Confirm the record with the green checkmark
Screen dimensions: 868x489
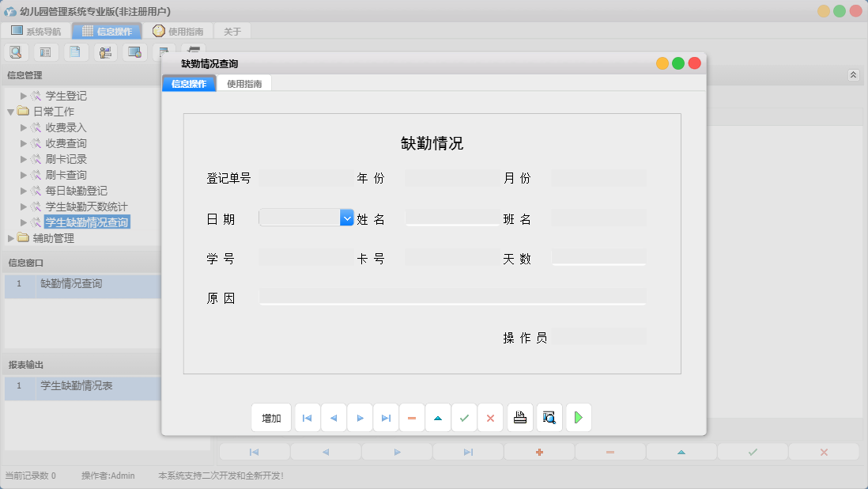point(464,417)
